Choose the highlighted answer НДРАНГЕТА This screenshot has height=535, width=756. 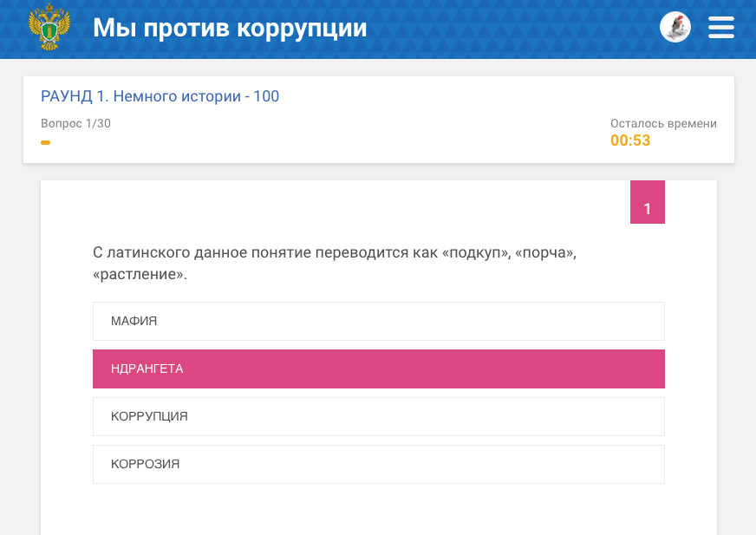[x=378, y=369]
